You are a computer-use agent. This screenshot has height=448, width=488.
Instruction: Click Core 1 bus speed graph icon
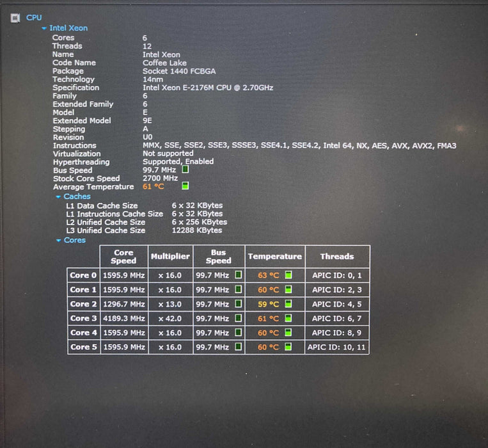point(239,289)
